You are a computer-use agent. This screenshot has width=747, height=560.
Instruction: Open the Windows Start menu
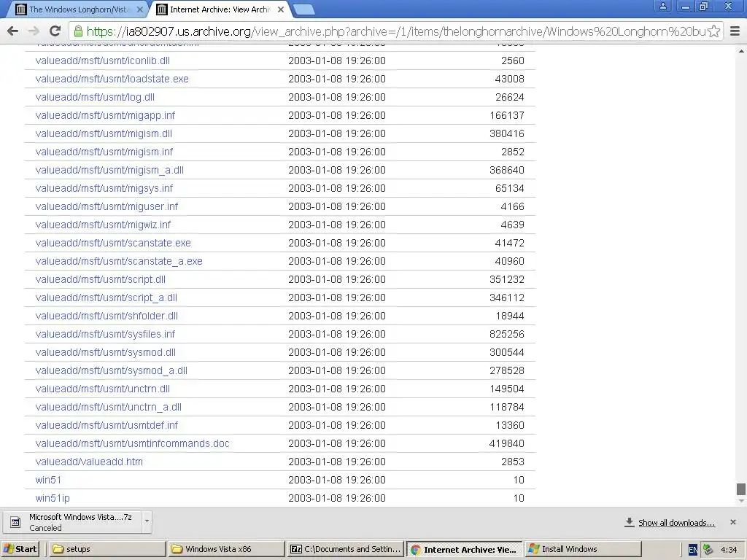pos(20,549)
